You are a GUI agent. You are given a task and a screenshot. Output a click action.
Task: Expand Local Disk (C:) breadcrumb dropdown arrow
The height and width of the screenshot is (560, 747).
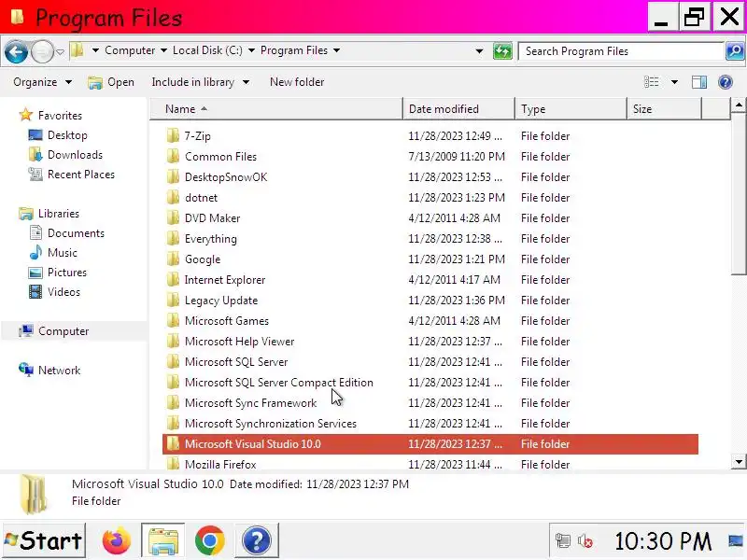251,50
